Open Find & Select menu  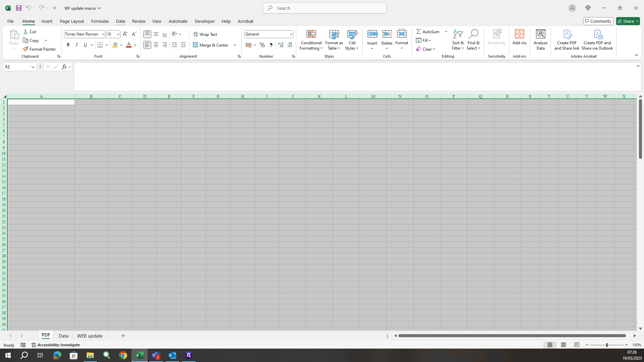point(473,40)
